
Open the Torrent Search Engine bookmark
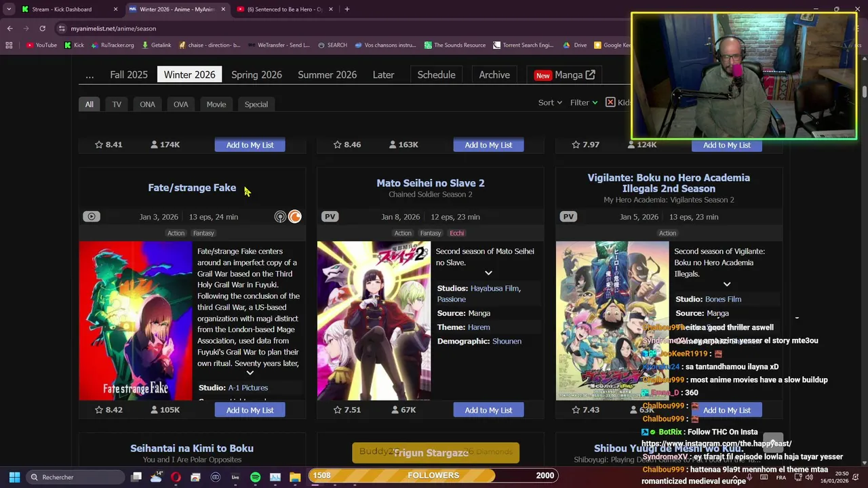pos(524,45)
